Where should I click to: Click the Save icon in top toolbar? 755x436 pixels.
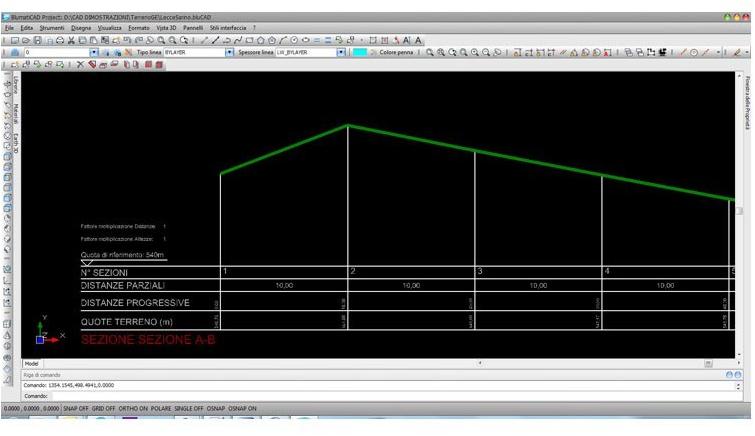37,40
